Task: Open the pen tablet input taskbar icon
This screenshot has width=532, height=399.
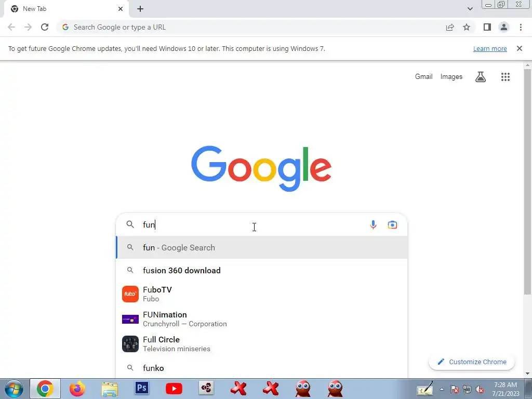Action: (425, 389)
